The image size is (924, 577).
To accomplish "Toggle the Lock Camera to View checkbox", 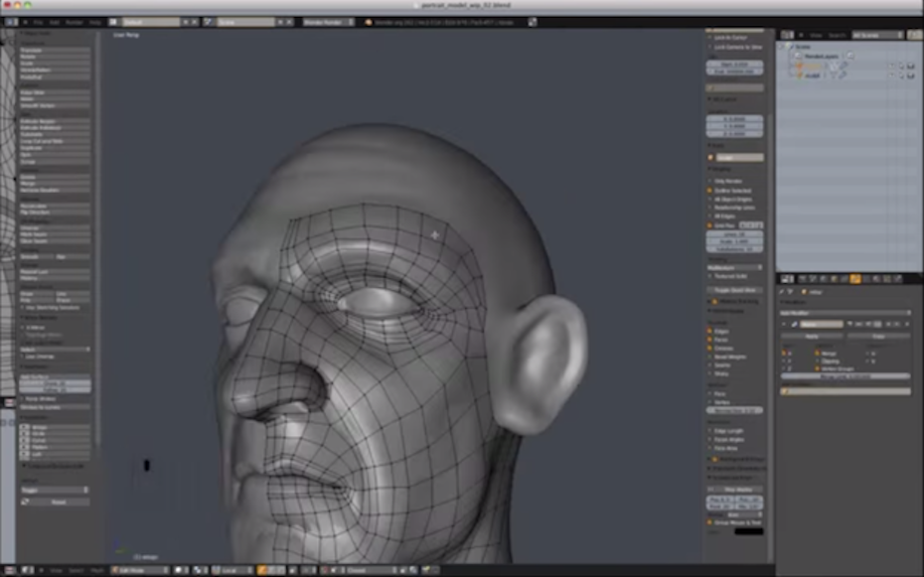I will [x=711, y=47].
